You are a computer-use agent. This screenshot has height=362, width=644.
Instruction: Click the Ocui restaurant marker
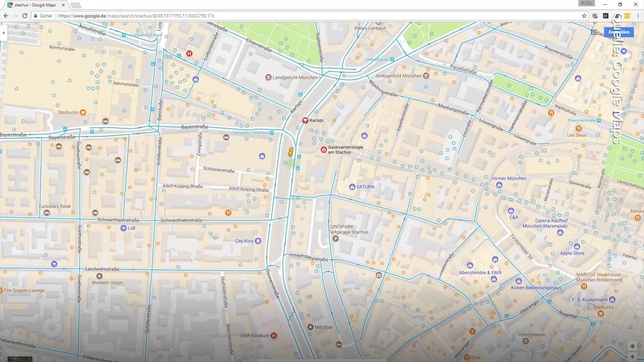(x=467, y=357)
